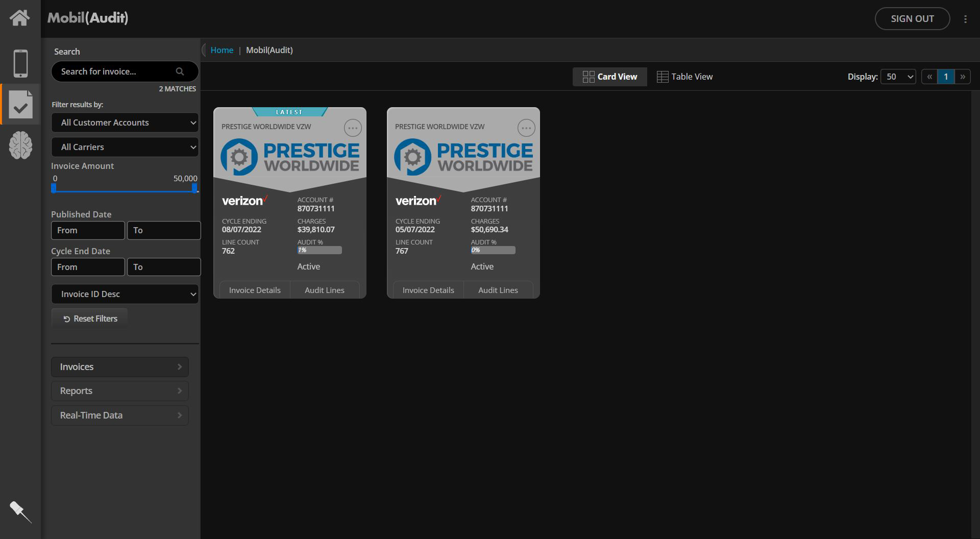Open Audit Lines for 05/07/2022 invoice
The width and height of the screenshot is (980, 539).
click(x=498, y=290)
